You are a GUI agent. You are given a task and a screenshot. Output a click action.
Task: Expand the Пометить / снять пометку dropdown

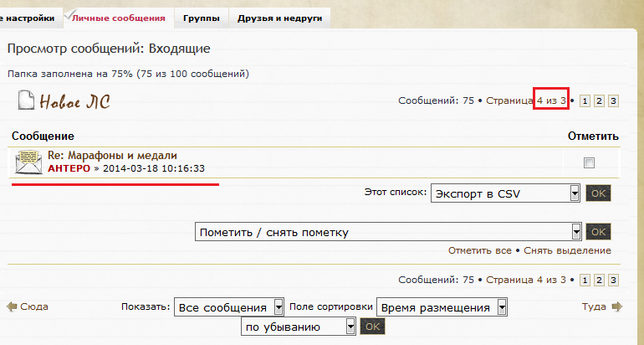point(387,232)
